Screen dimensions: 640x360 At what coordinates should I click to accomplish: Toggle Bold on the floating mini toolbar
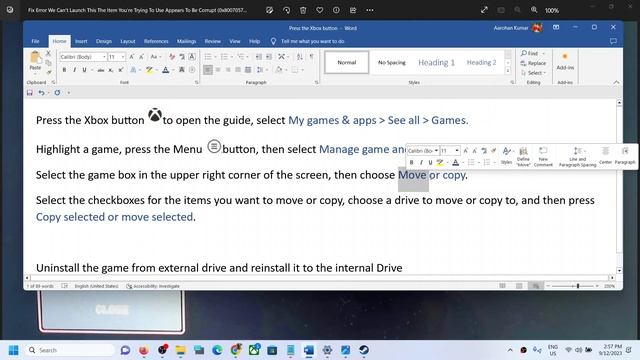tap(411, 162)
